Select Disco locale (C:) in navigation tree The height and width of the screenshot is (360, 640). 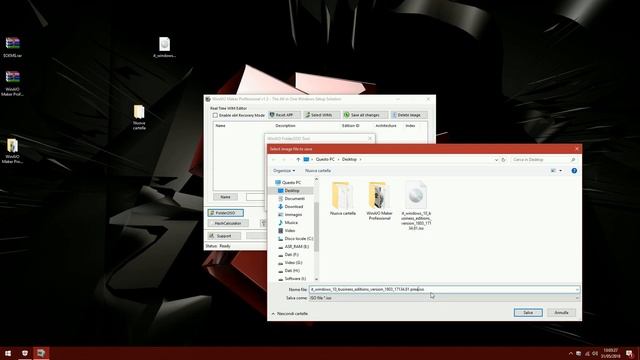296,238
